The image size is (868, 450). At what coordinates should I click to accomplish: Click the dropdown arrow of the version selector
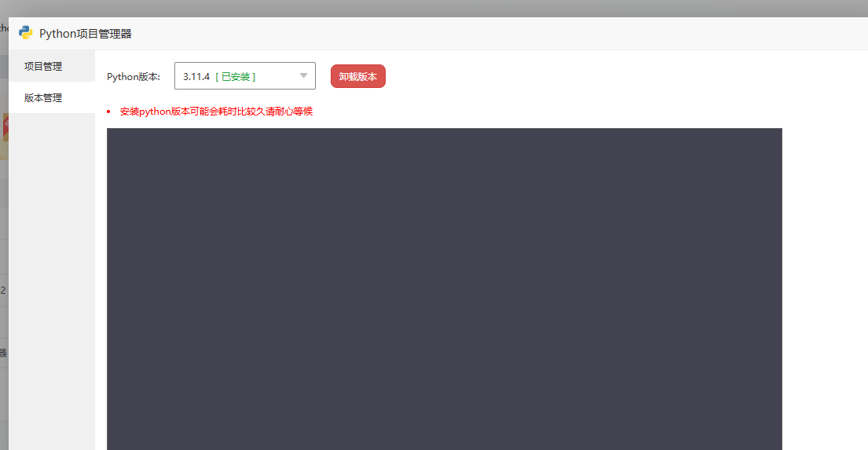(303, 76)
